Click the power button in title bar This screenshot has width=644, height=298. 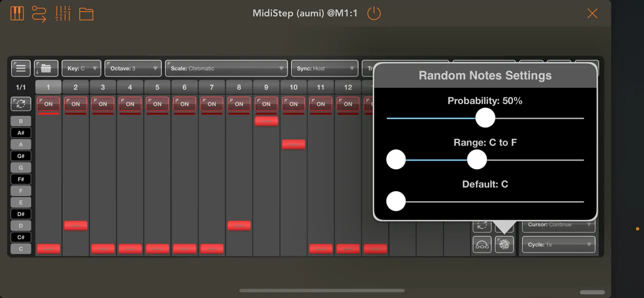[374, 14]
